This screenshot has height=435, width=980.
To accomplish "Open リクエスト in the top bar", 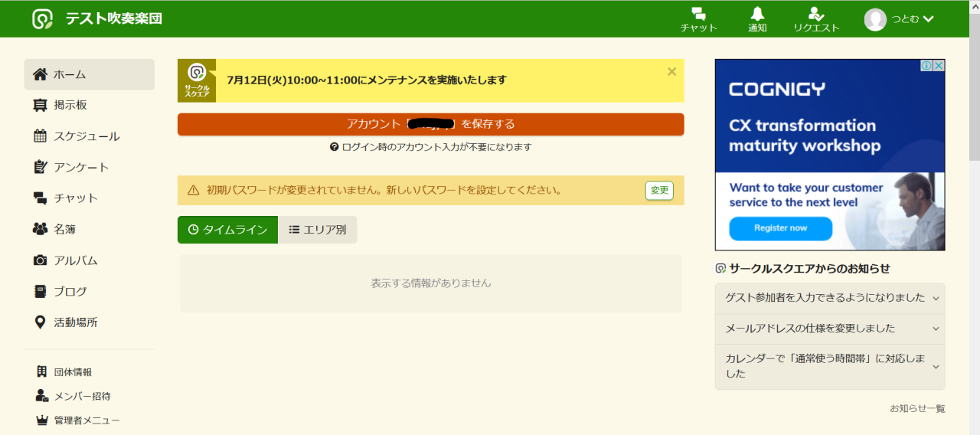I will (x=816, y=14).
